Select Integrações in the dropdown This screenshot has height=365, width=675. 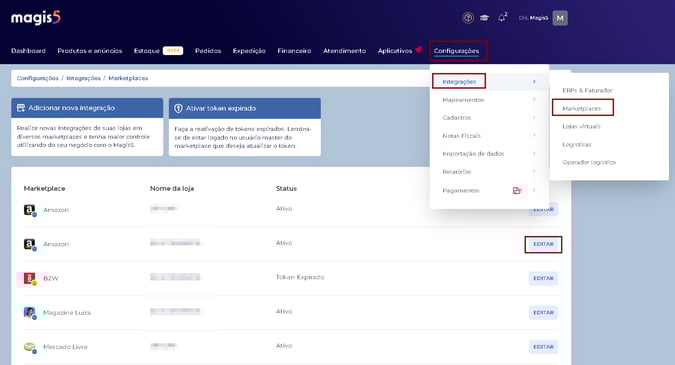[459, 82]
